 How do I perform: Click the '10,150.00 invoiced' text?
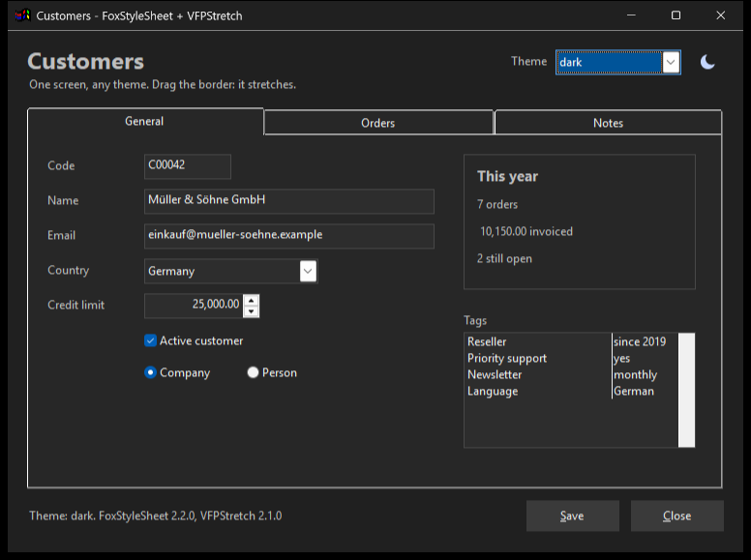coord(526,232)
